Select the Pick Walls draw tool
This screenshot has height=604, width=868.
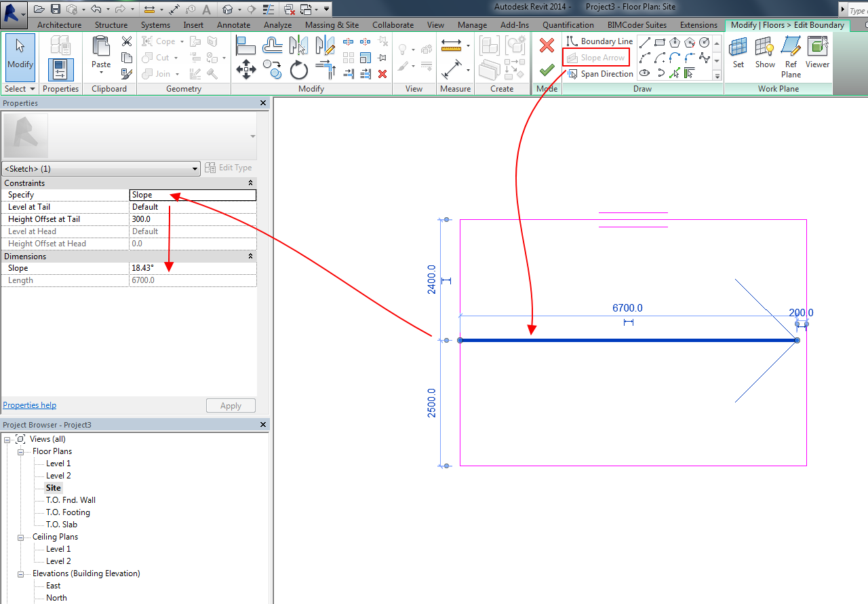coord(690,73)
